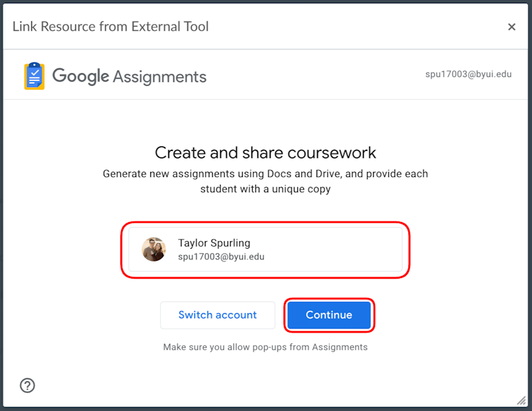Viewport: 532px width, 411px height.
Task: Click inside the highlighted Continue outline
Action: 329,315
